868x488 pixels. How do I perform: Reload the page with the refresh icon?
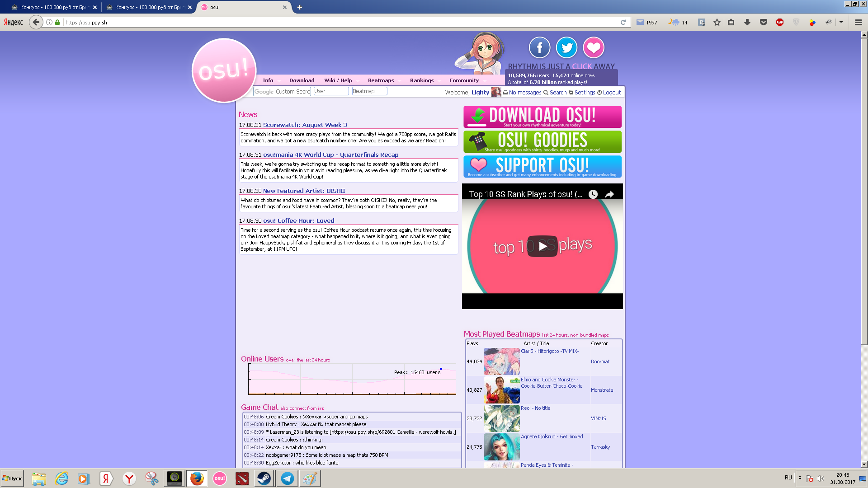pyautogui.click(x=623, y=22)
